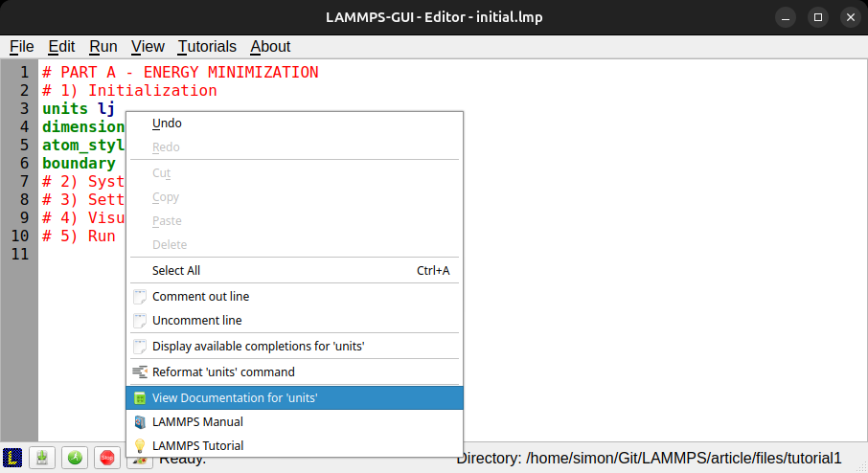Image resolution: width=868 pixels, height=473 pixels.
Task: Open the Edit menu
Action: click(61, 46)
